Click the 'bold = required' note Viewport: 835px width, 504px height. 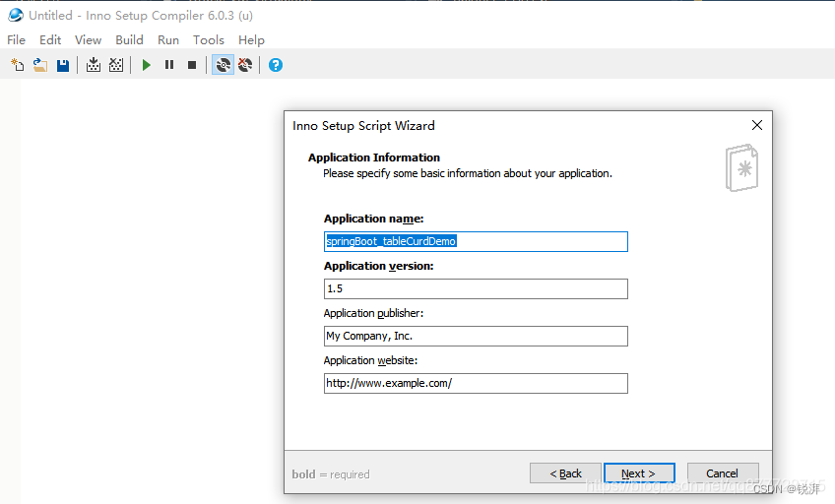(331, 474)
